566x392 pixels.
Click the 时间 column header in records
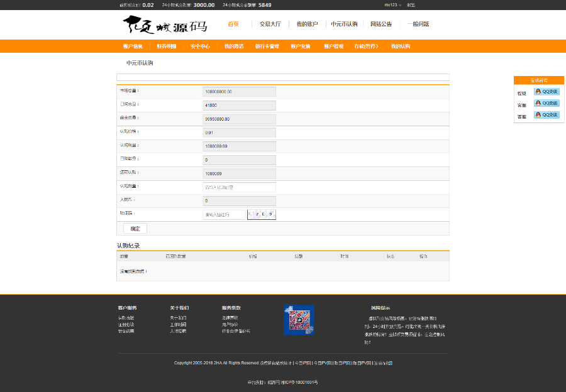pos(345,256)
